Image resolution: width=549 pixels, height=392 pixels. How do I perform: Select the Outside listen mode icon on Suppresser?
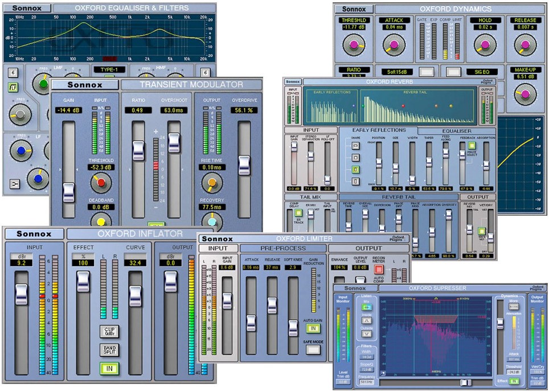[367, 334]
